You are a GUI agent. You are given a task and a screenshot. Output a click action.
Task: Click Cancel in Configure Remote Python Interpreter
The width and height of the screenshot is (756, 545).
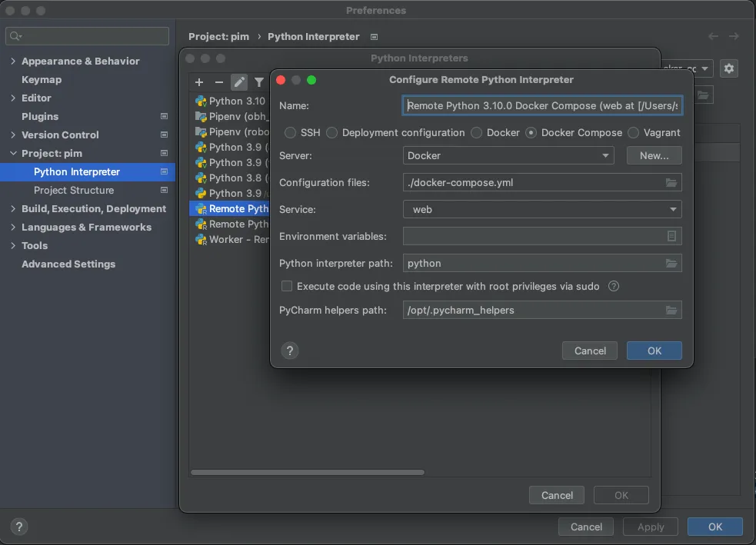pyautogui.click(x=590, y=351)
